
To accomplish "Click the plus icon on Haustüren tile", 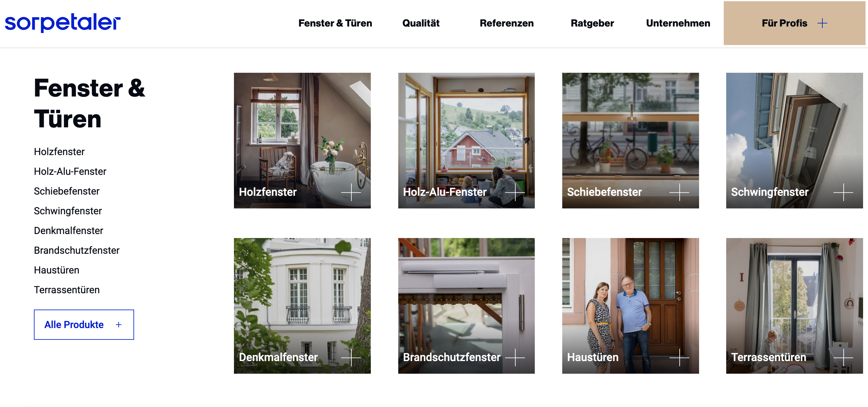I will point(679,357).
